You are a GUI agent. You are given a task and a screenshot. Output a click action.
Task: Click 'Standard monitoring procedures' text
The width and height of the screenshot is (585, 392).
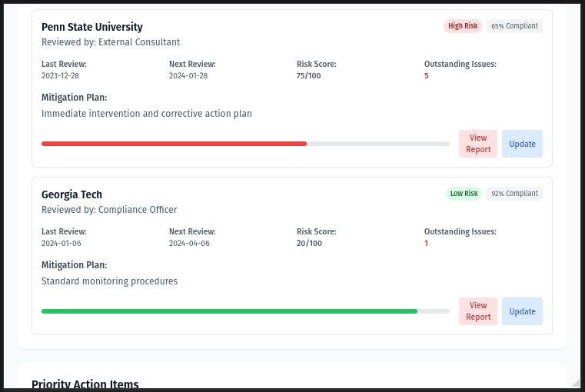point(109,281)
